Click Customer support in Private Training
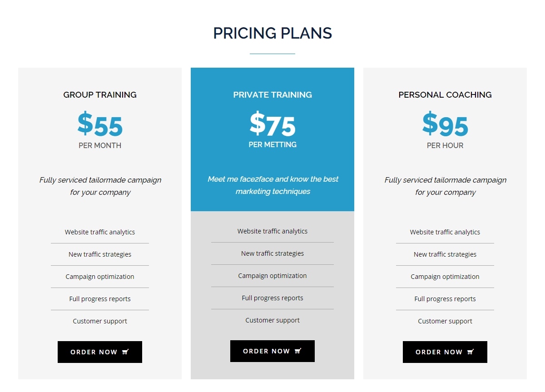 tap(272, 320)
